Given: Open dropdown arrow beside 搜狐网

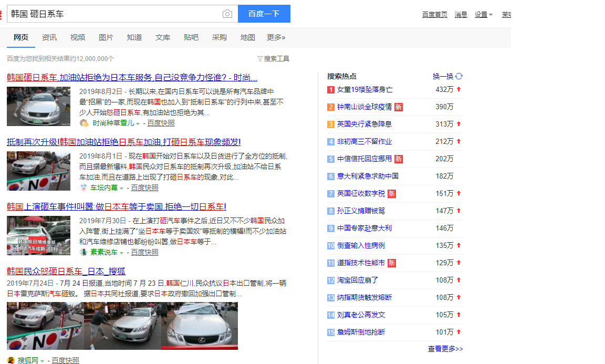Looking at the screenshot, I should tap(42, 361).
